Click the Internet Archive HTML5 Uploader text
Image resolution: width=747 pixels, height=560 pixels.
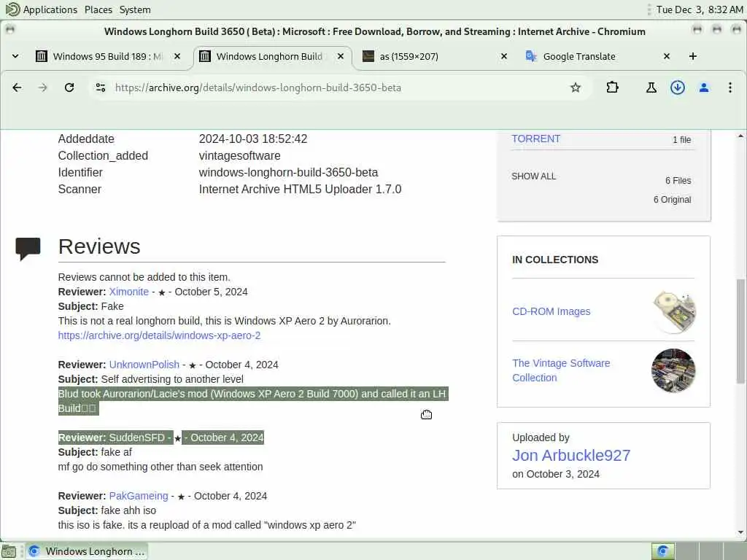[300, 189]
